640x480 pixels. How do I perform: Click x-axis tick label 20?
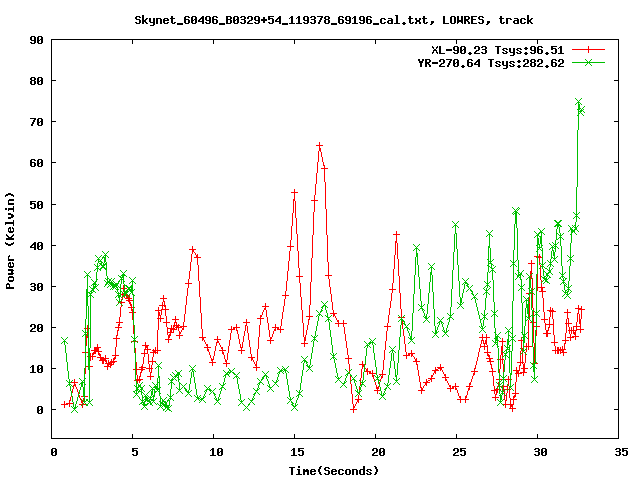(378, 452)
